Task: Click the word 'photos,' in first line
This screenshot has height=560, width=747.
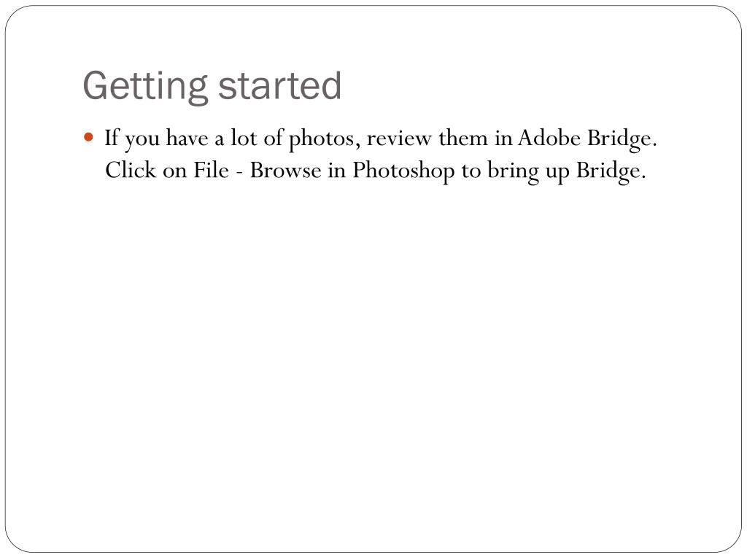Action: coord(325,139)
